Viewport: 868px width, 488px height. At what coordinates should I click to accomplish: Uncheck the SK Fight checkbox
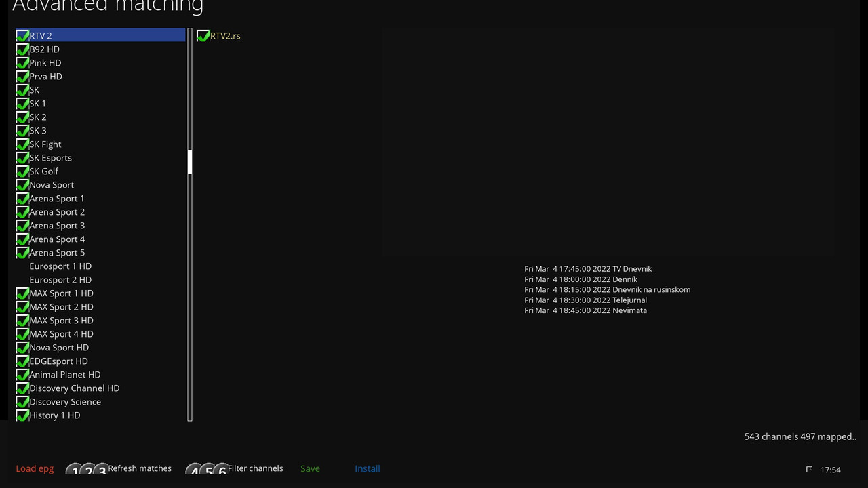(22, 144)
